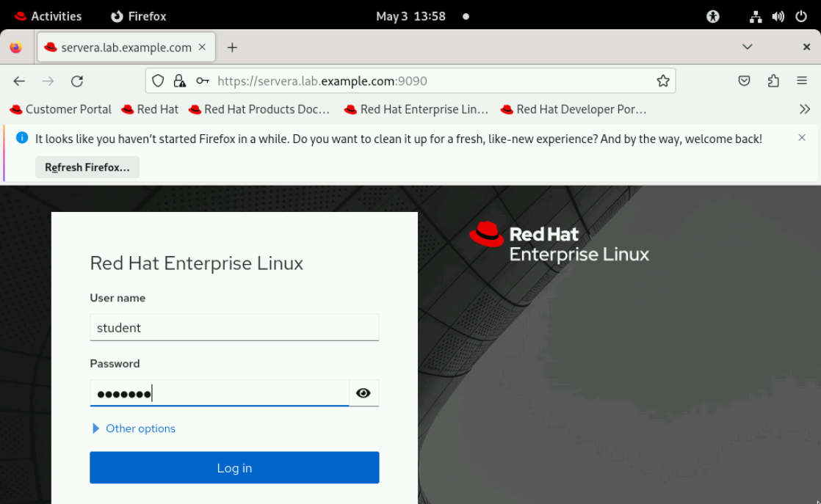821x504 pixels.
Task: Open a new tab with plus icon
Action: coord(232,48)
